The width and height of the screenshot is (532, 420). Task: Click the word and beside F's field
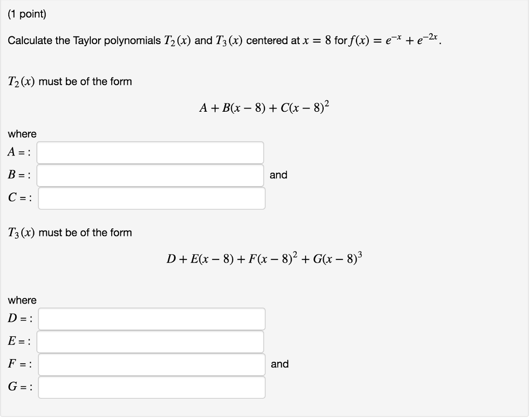(280, 364)
